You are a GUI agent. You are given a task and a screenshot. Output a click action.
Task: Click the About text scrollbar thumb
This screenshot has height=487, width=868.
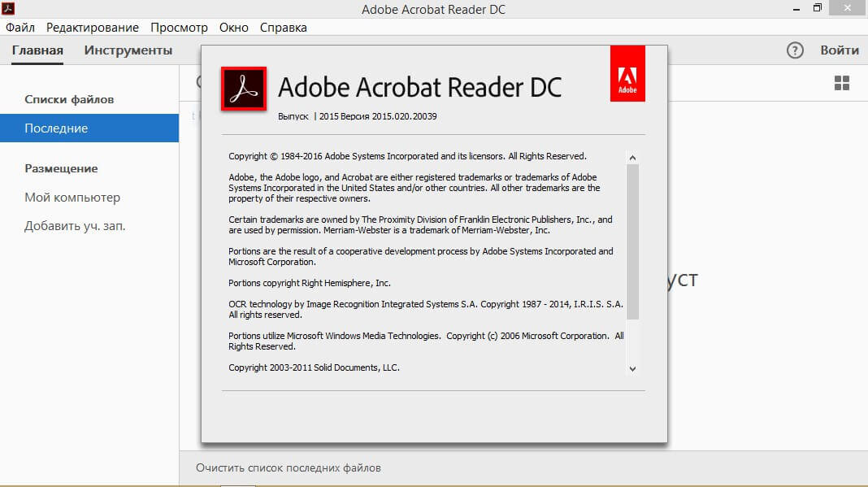coord(633,242)
